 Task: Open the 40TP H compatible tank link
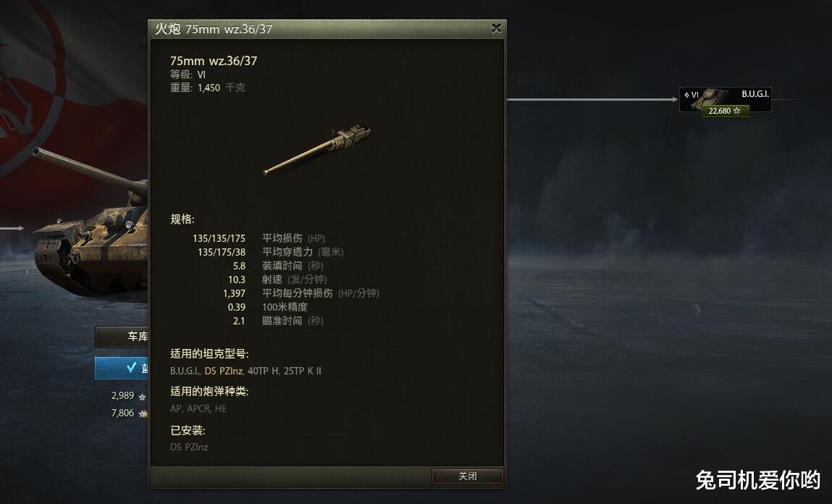pyautogui.click(x=263, y=371)
